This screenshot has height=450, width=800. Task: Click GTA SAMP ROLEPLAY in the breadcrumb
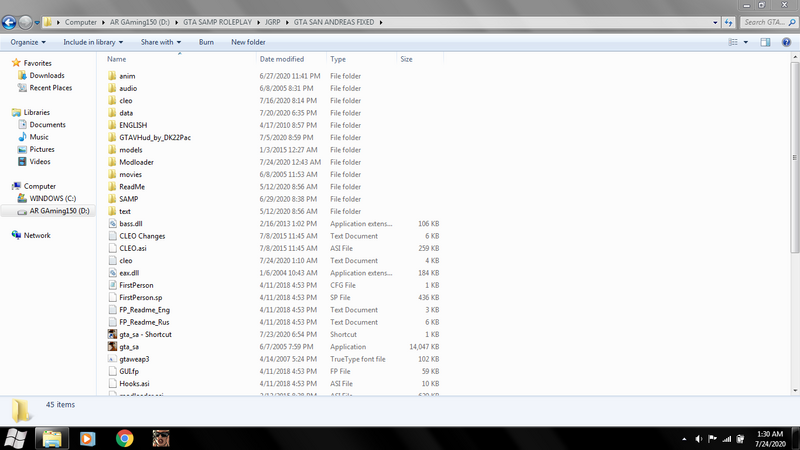pyautogui.click(x=217, y=22)
